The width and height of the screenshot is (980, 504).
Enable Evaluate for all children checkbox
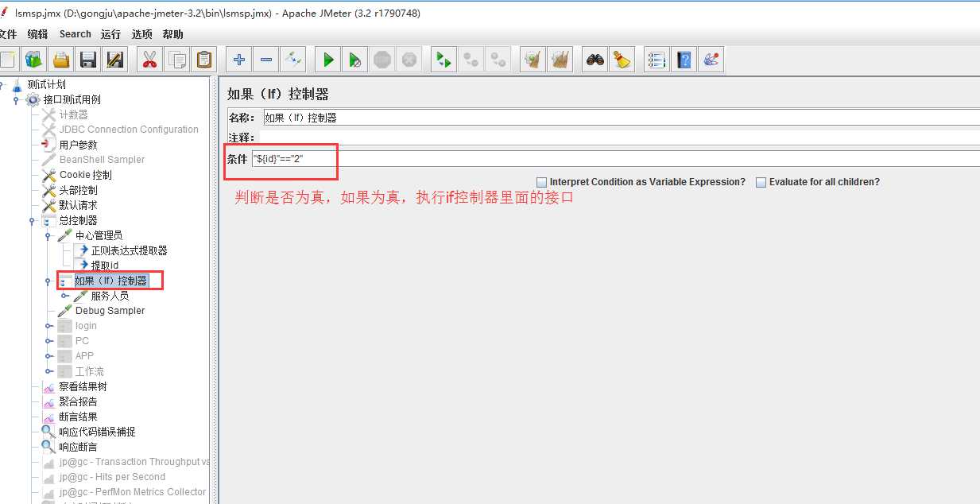[761, 182]
